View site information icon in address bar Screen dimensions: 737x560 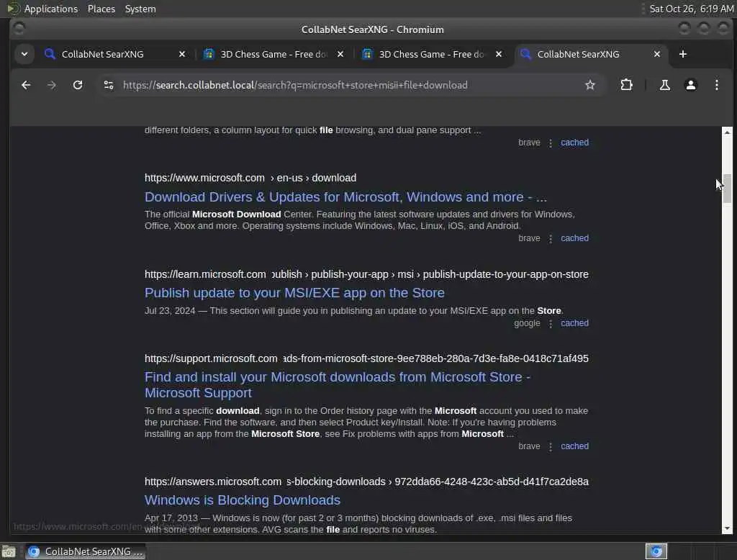coord(109,85)
